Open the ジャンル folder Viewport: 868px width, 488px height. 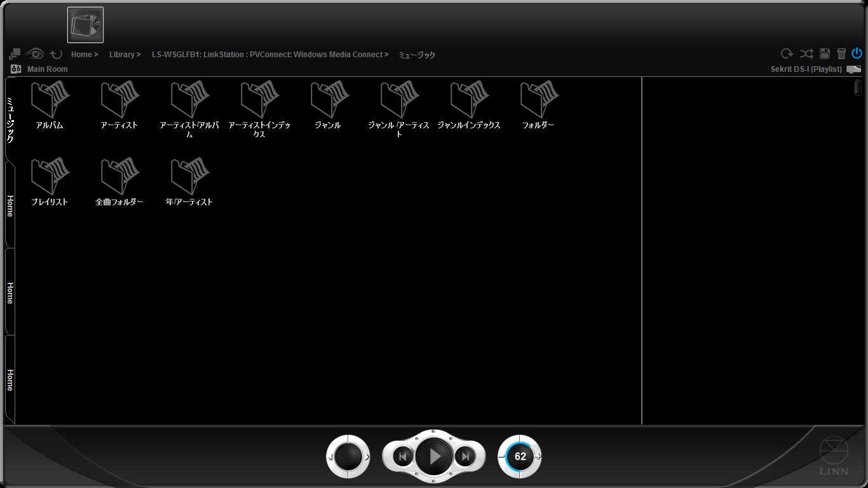pyautogui.click(x=328, y=105)
